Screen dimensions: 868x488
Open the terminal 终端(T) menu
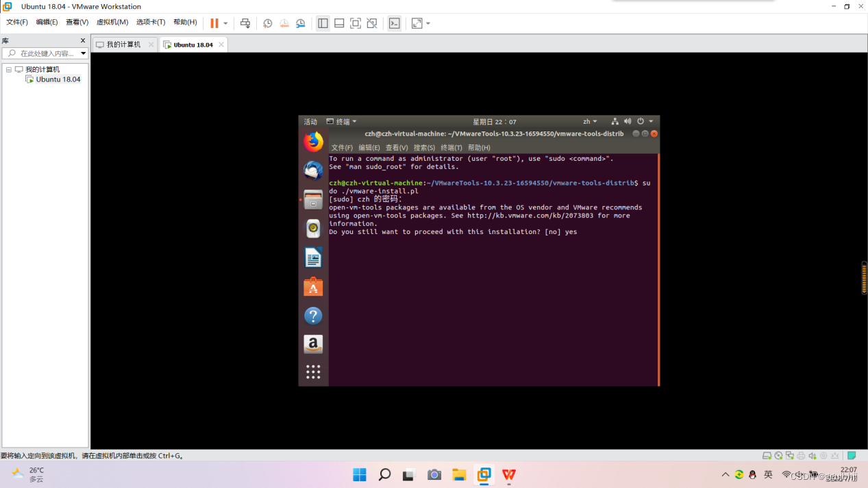(x=451, y=148)
